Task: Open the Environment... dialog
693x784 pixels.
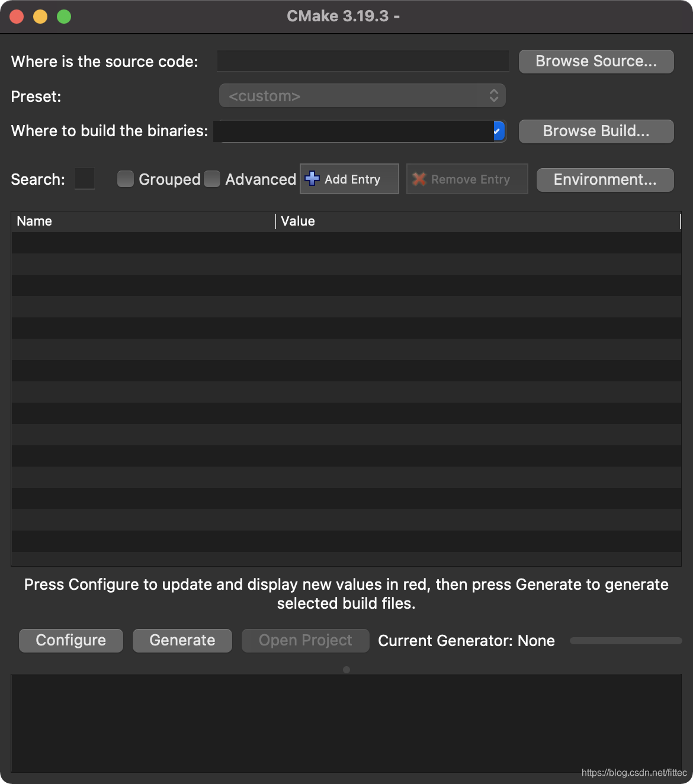Action: 605,180
